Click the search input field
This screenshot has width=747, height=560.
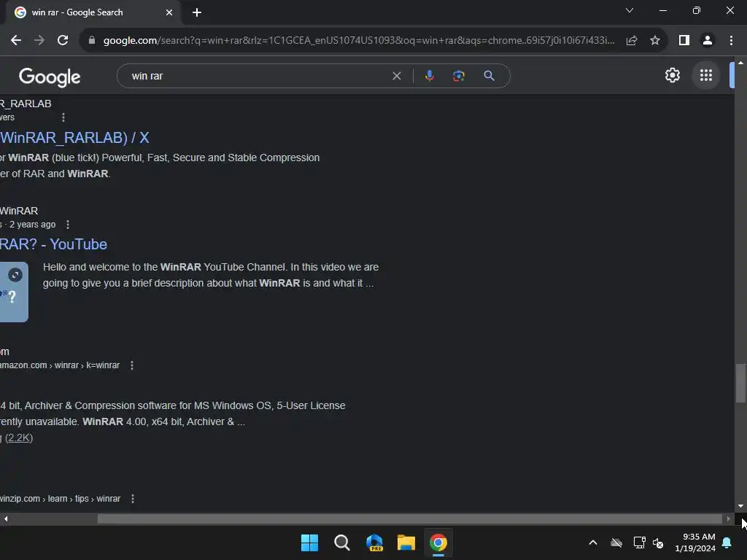[x=258, y=76]
